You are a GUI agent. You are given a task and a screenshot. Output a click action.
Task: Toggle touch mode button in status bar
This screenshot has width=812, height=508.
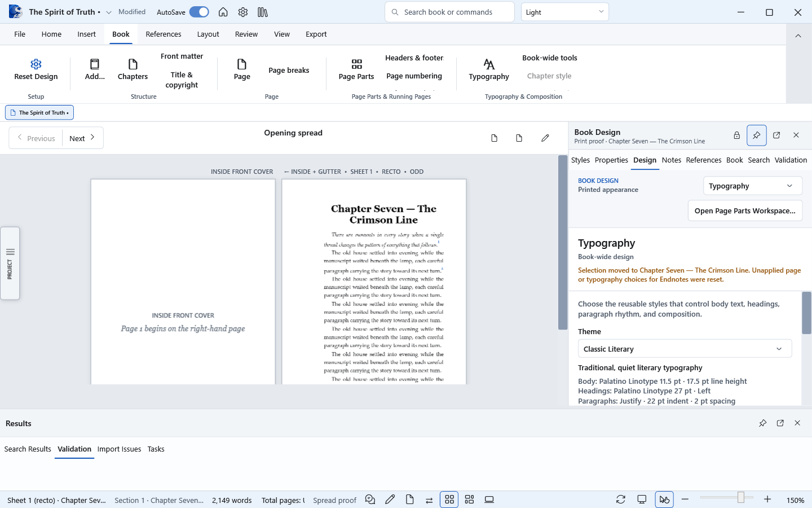pyautogui.click(x=664, y=500)
